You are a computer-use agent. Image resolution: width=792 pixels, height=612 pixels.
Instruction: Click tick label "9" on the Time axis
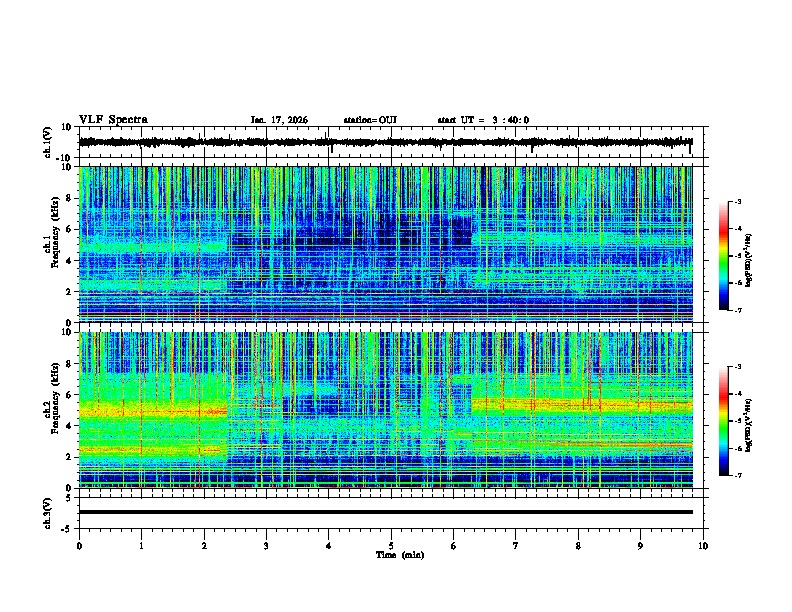[640, 546]
